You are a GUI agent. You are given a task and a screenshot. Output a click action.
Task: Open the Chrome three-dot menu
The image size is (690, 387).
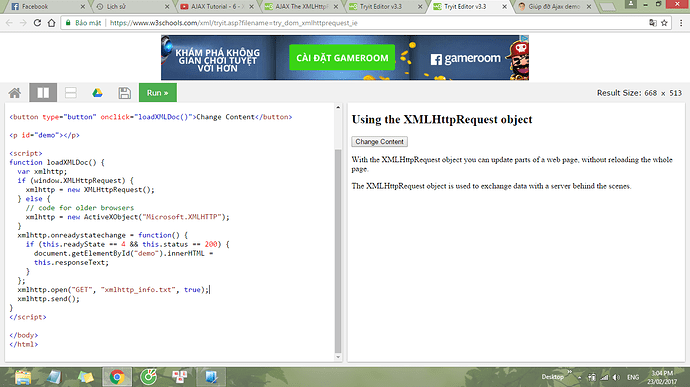click(x=681, y=23)
